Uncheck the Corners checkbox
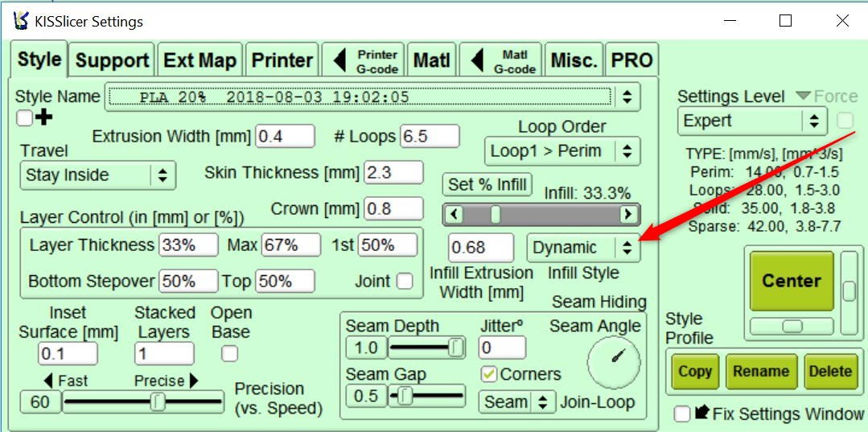 click(489, 374)
